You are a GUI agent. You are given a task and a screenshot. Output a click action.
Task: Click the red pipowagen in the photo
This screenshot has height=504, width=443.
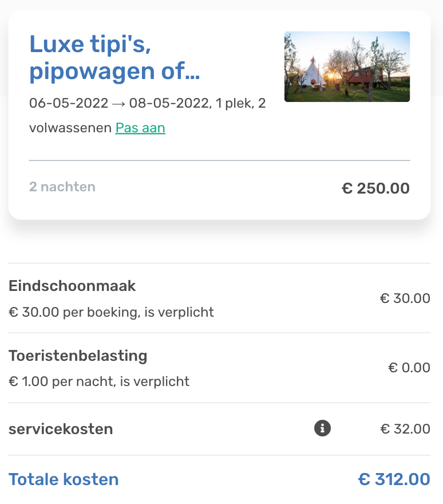(362, 77)
